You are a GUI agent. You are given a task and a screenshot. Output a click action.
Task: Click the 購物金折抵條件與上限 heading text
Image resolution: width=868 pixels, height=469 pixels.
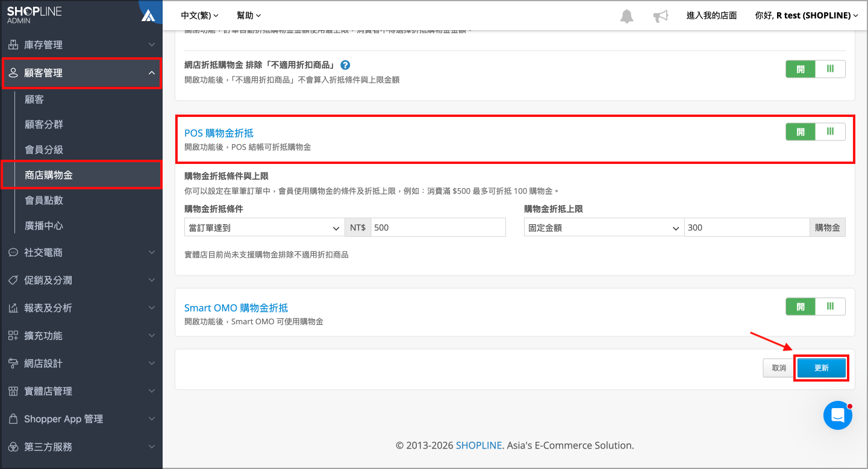click(x=226, y=176)
